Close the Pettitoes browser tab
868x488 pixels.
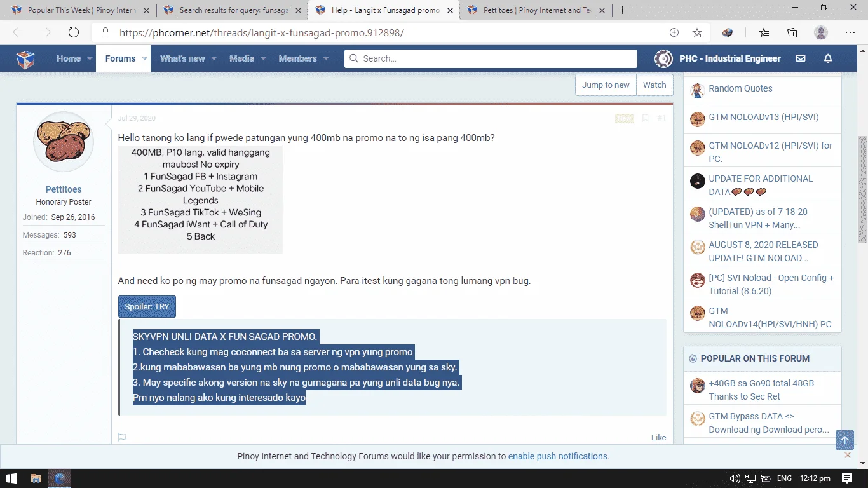(602, 10)
